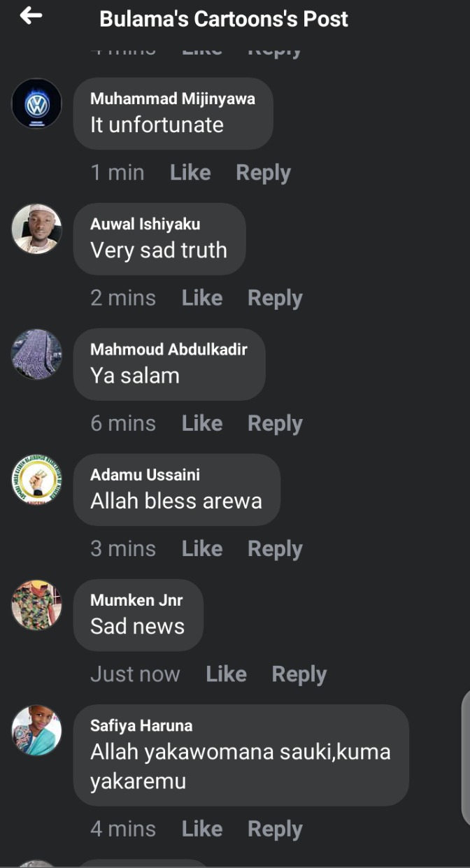Tap the back arrow icon
The image size is (470, 868).
point(31,15)
